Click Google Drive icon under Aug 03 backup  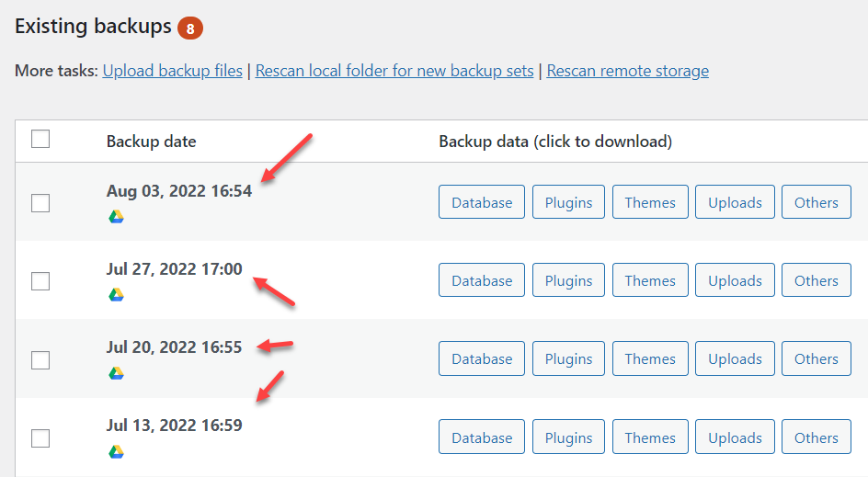117,217
